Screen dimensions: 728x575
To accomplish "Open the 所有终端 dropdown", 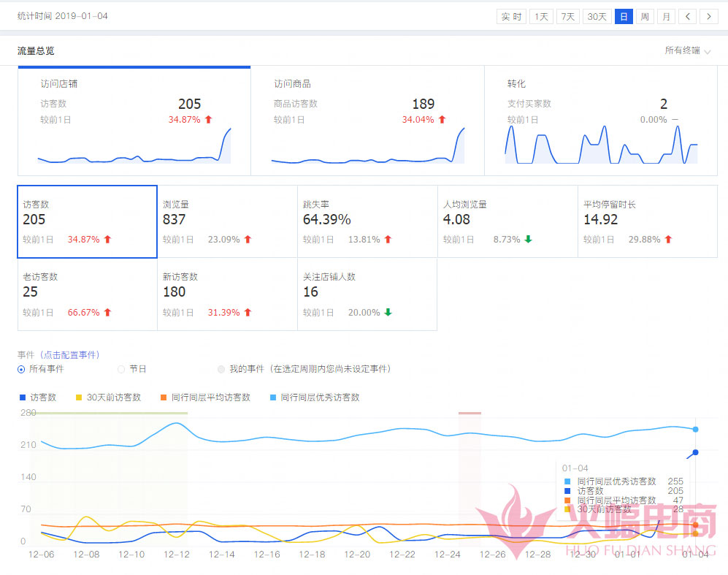I will pos(687,50).
